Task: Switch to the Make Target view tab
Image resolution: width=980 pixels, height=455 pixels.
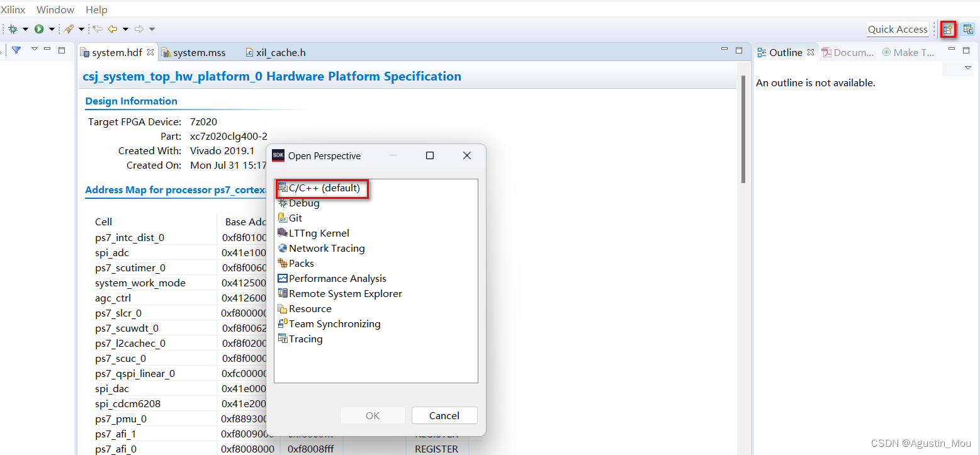Action: pos(908,52)
